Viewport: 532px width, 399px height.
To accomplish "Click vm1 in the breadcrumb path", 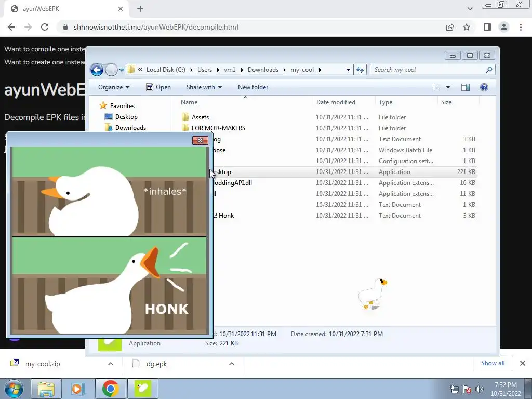I will [230, 70].
